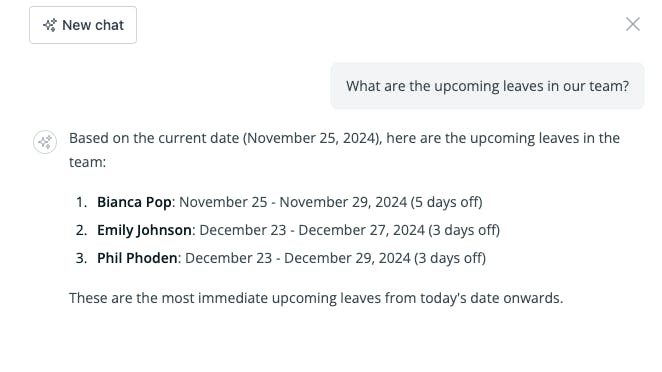Click the AI assistant avatar icon
The height and width of the screenshot is (372, 662).
(45, 142)
